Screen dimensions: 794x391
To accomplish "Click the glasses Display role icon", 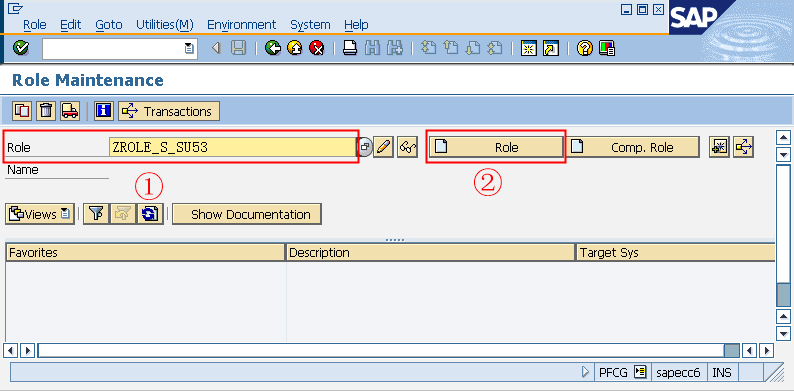I will (x=407, y=147).
